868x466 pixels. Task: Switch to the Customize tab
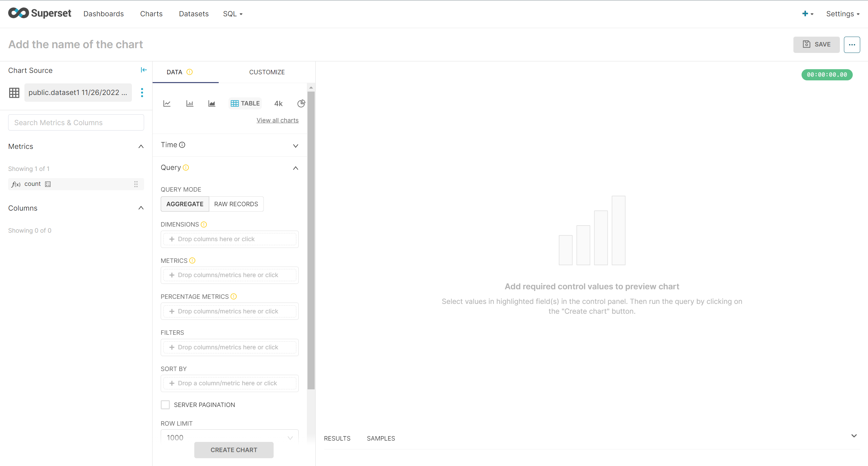click(267, 72)
